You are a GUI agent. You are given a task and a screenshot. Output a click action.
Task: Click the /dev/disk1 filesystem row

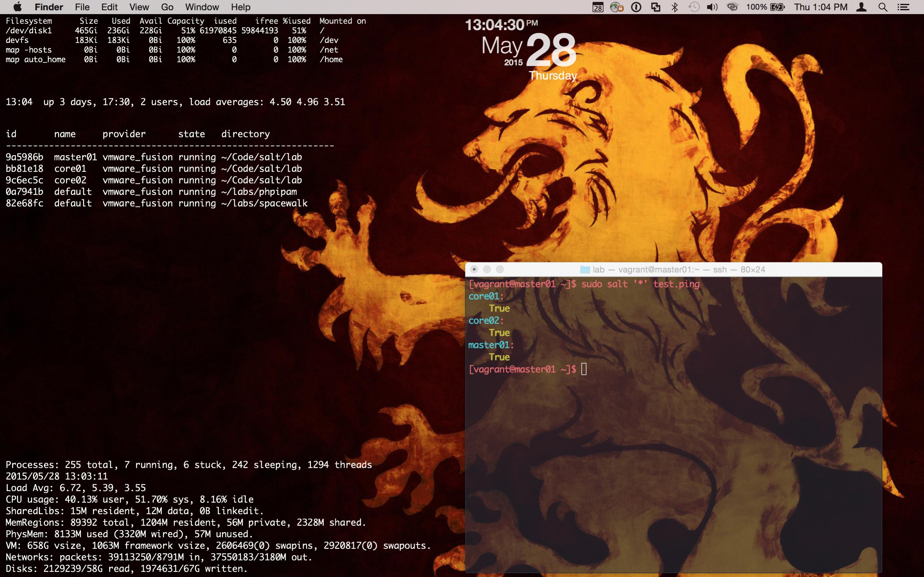(165, 30)
